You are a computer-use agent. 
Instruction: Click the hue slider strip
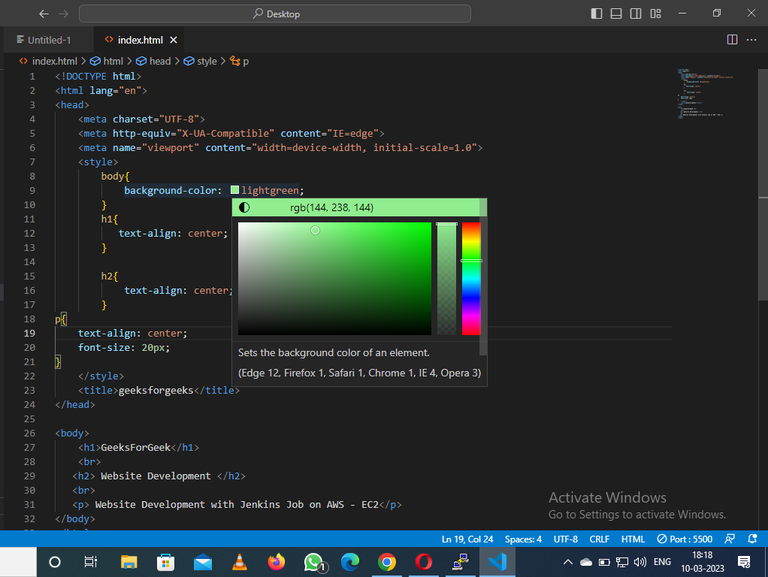click(471, 278)
